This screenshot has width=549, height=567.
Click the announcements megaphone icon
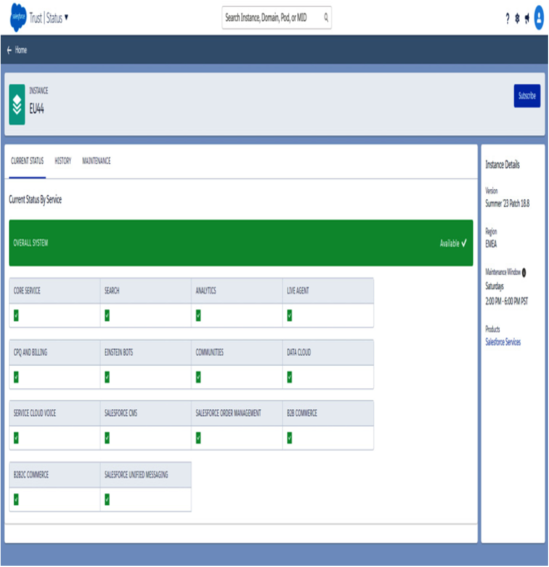(x=527, y=18)
